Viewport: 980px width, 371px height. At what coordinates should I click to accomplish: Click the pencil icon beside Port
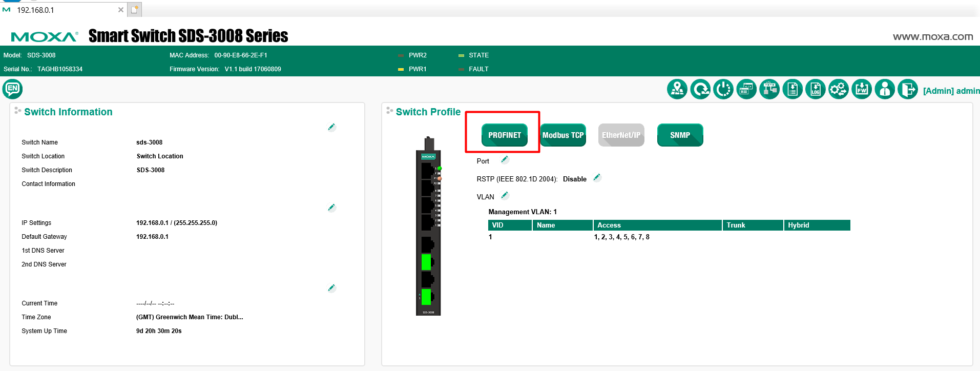pos(505,159)
